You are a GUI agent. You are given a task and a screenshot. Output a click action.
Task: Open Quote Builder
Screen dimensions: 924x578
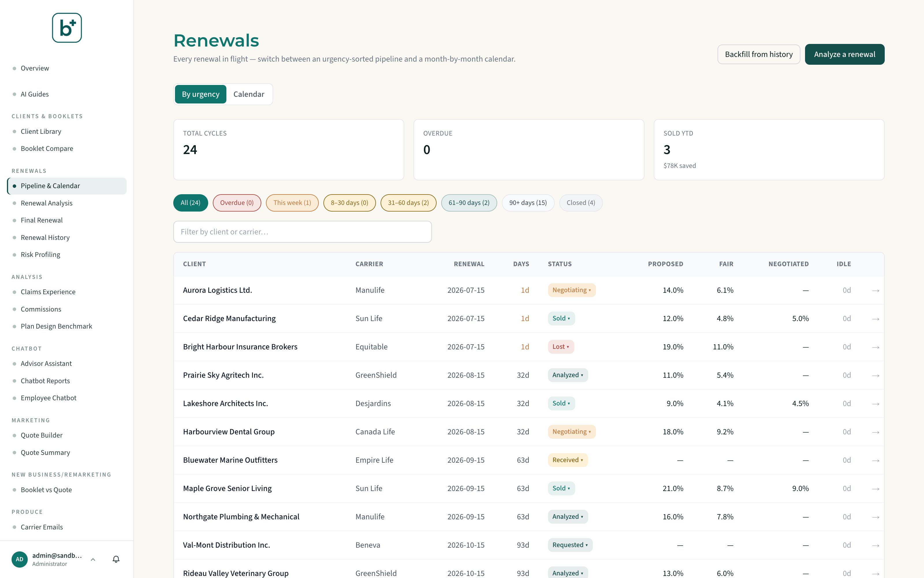42,435
